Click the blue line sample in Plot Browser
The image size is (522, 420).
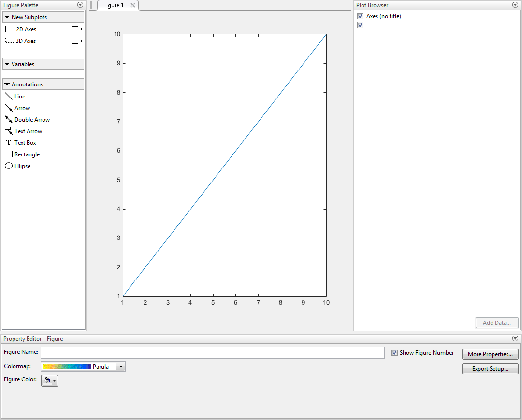coord(376,25)
